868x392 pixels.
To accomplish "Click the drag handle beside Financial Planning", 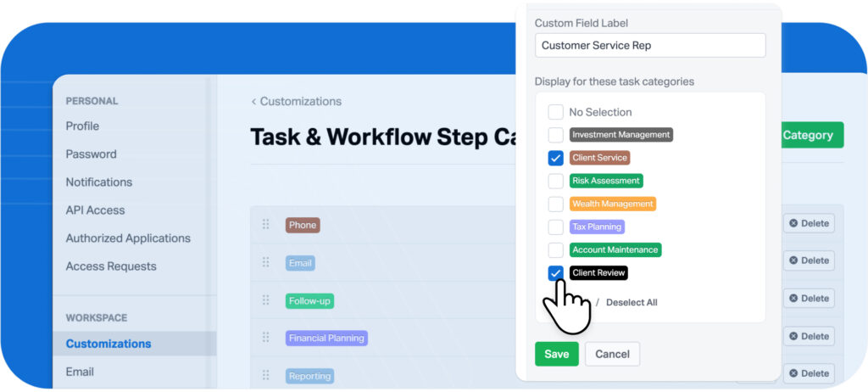I will pos(265,338).
